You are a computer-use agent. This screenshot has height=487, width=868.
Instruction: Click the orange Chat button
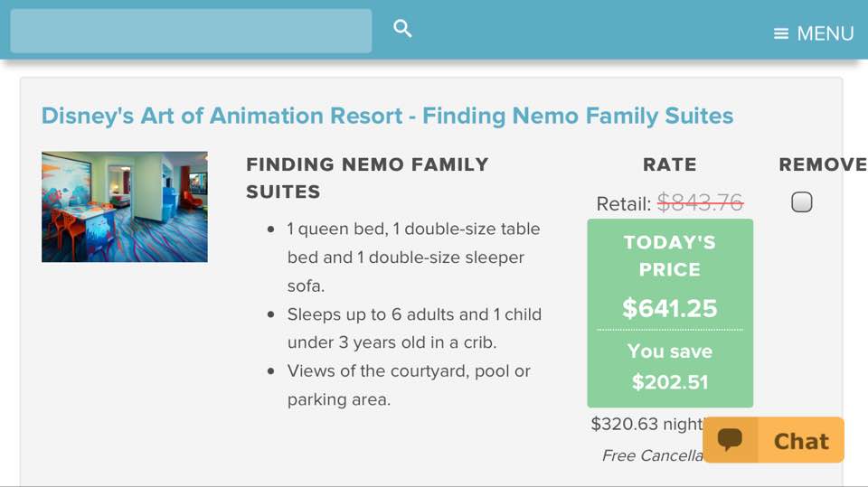click(x=773, y=440)
